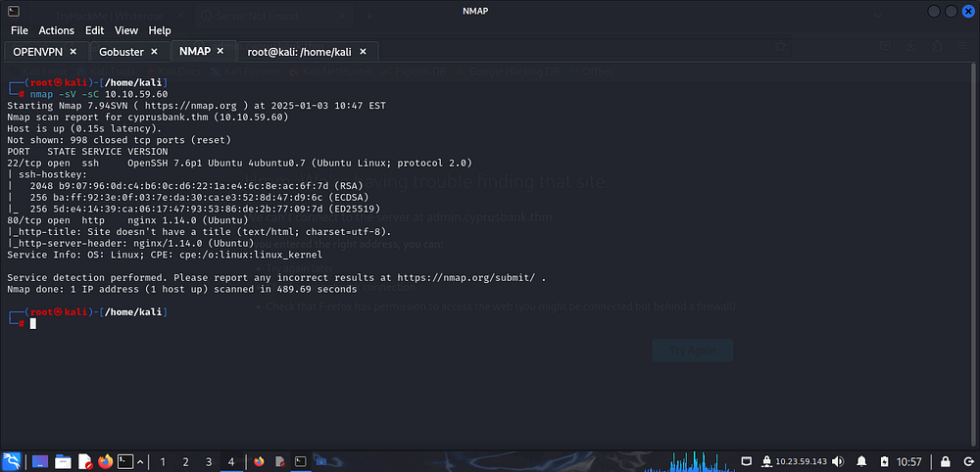The height and width of the screenshot is (472, 980).
Task: Click the Service Info OS Linux line
Action: pos(165,255)
